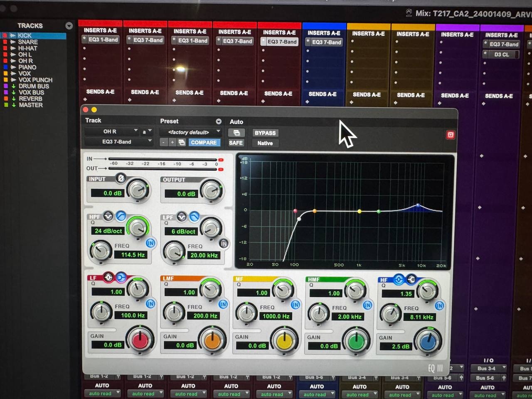Click the red target icon in plugin header
Image resolution: width=532 pixels, height=399 pixels.
pyautogui.click(x=450, y=135)
